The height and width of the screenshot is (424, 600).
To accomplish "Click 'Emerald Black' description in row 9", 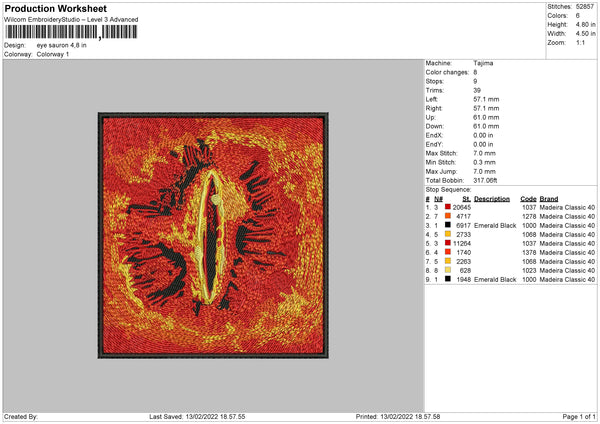I will point(495,280).
